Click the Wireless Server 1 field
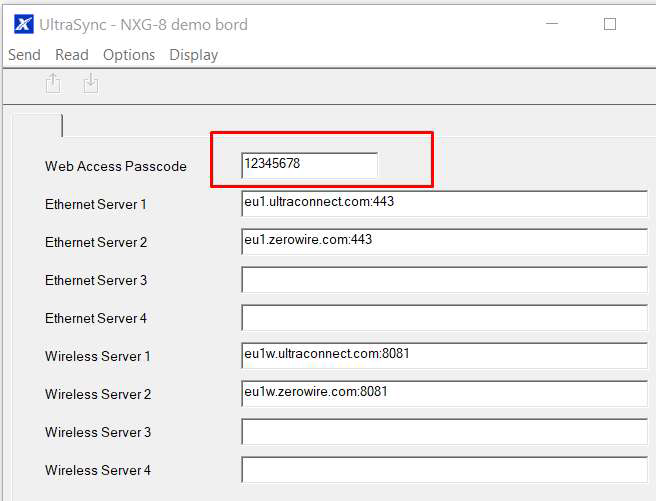The width and height of the screenshot is (656, 501). click(445, 356)
